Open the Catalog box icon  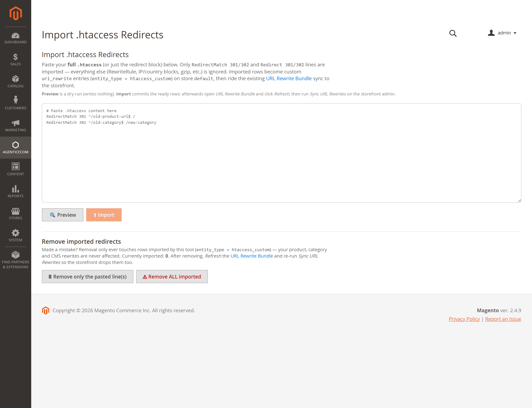16,79
